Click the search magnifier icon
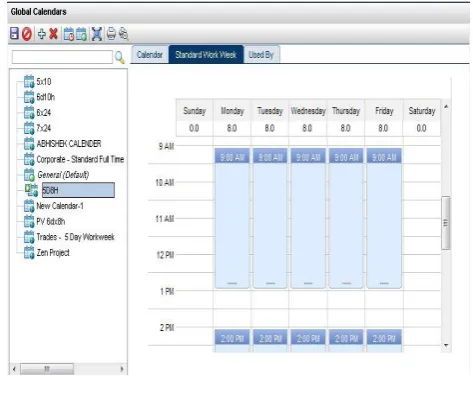 [120, 58]
